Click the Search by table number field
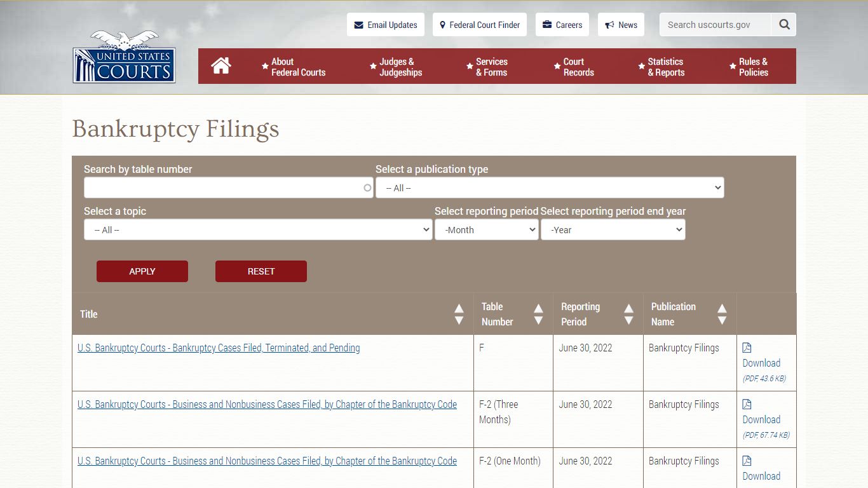Viewport: 868px width, 488px height. [229, 187]
